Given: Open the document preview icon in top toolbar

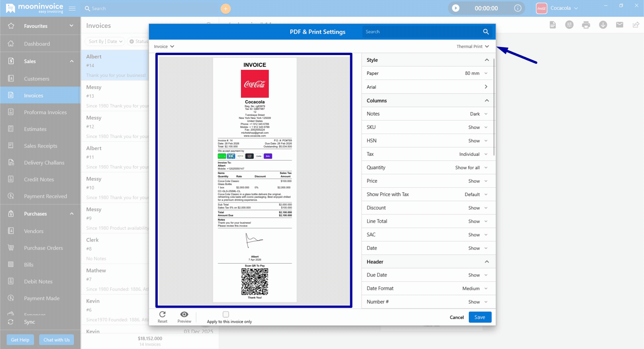Looking at the screenshot, I should tap(553, 25).
